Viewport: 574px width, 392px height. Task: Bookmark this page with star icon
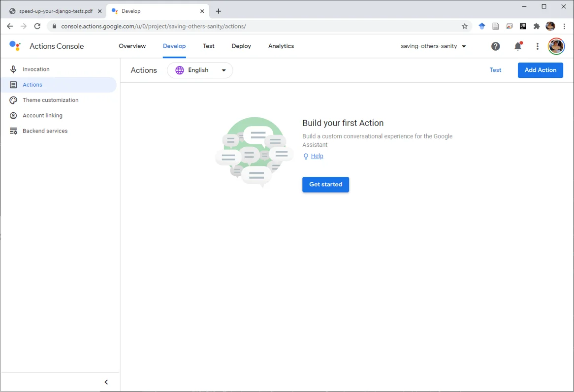pyautogui.click(x=465, y=26)
